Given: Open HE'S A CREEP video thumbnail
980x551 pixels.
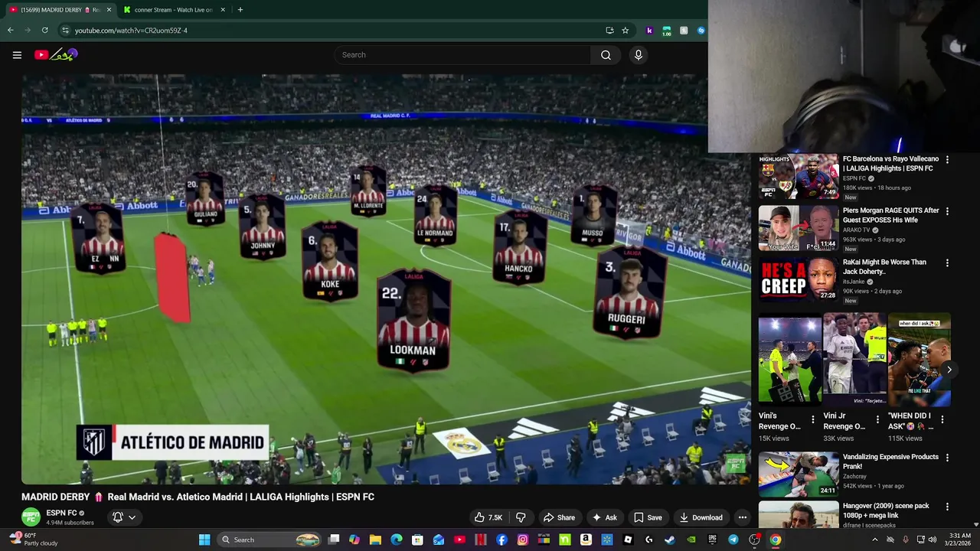Looking at the screenshot, I should click(799, 279).
